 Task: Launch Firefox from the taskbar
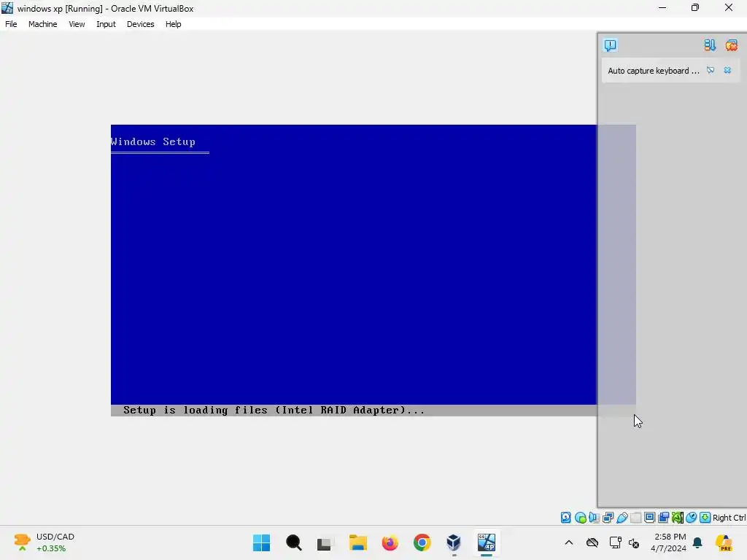tap(390, 542)
